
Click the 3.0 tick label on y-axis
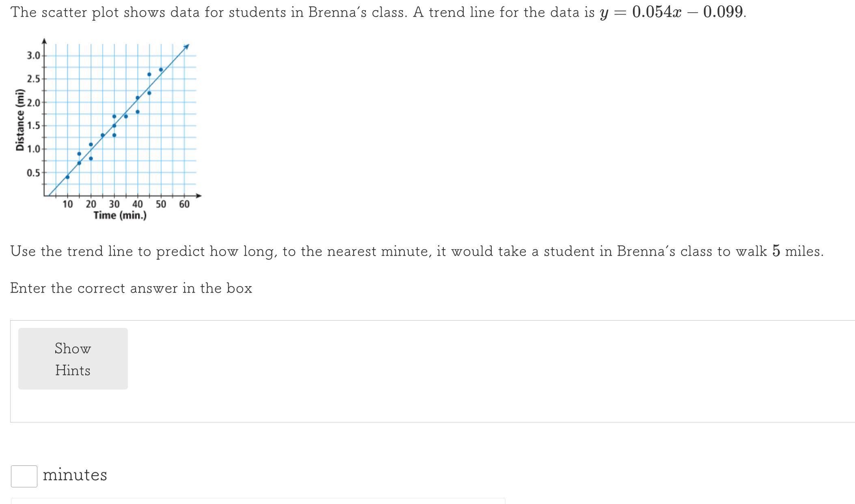pyautogui.click(x=33, y=56)
